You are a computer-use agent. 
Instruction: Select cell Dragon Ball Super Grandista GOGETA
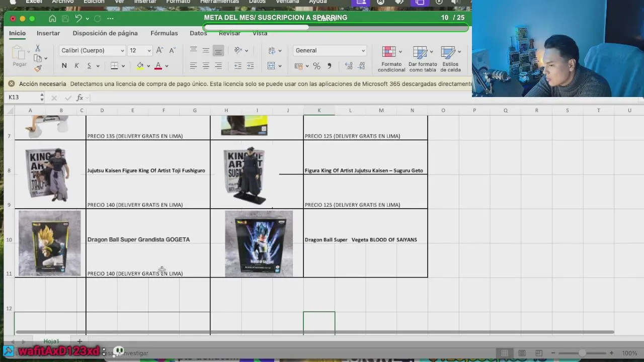click(138, 239)
